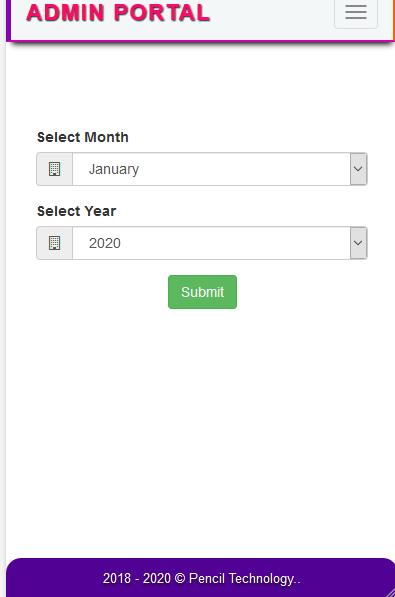Screen dimensions: 395x597
Task: Click the word PORTAL in the header
Action: click(162, 13)
